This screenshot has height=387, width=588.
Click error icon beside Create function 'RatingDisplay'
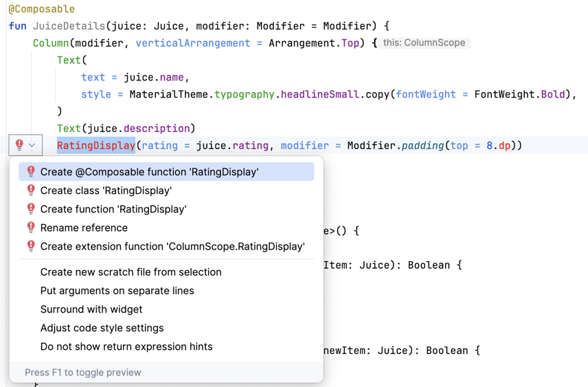point(31,209)
